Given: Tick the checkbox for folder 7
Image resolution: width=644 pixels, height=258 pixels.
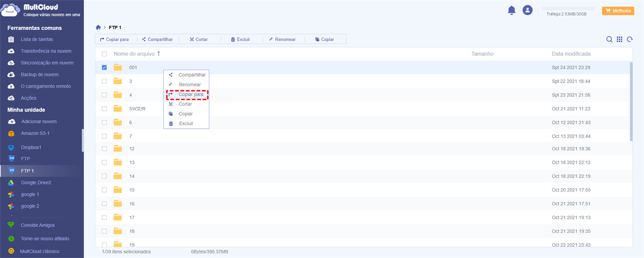Looking at the screenshot, I should click(x=104, y=136).
